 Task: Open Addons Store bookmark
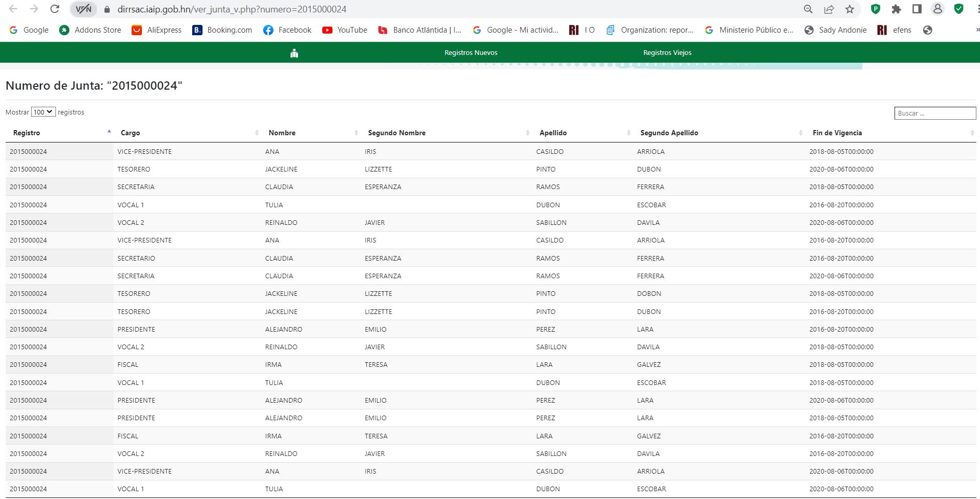pos(90,30)
